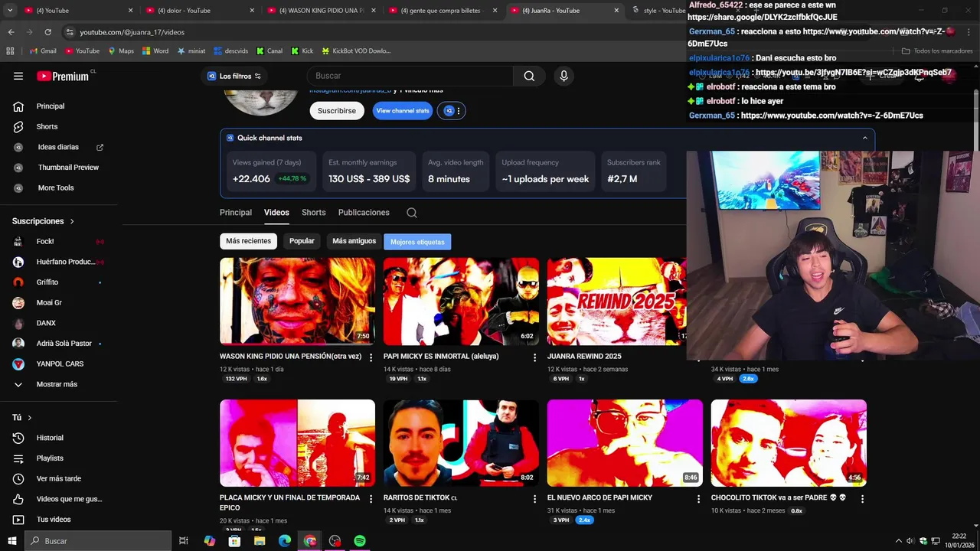This screenshot has height=551, width=980.
Task: Open the JUANRA REWIND 2025 thumbnail
Action: click(x=616, y=302)
